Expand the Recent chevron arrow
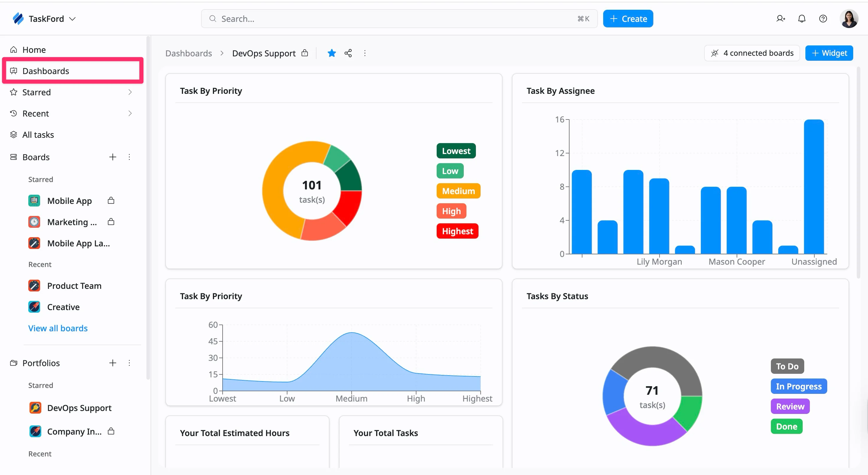Viewport: 868px width, 475px height. [x=130, y=114]
